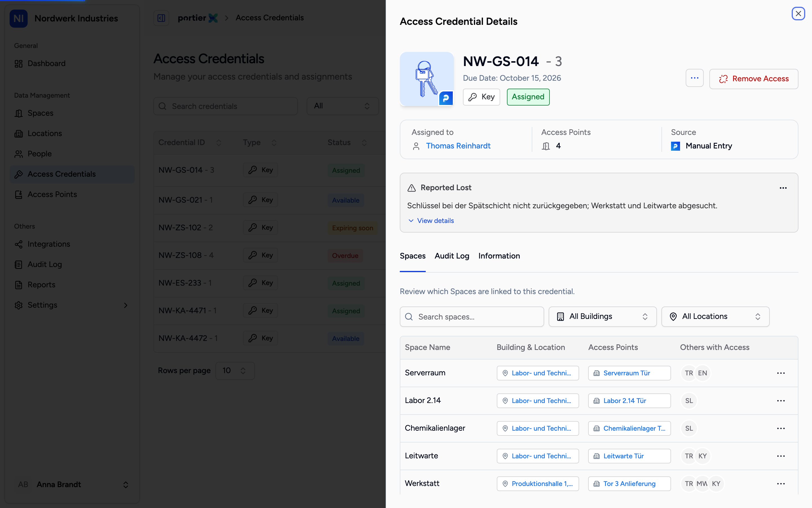
Task: Open the three-dot menu beside Remove Access
Action: click(x=694, y=78)
